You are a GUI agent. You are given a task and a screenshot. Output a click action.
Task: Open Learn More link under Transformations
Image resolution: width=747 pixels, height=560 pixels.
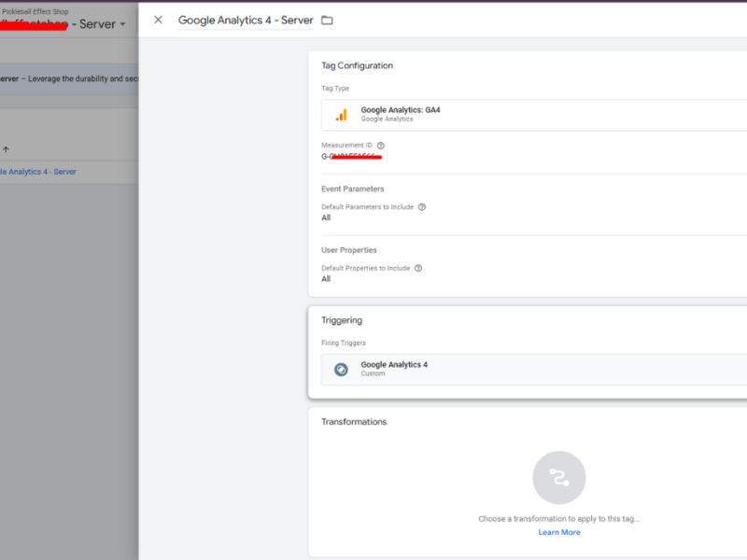pyautogui.click(x=559, y=532)
